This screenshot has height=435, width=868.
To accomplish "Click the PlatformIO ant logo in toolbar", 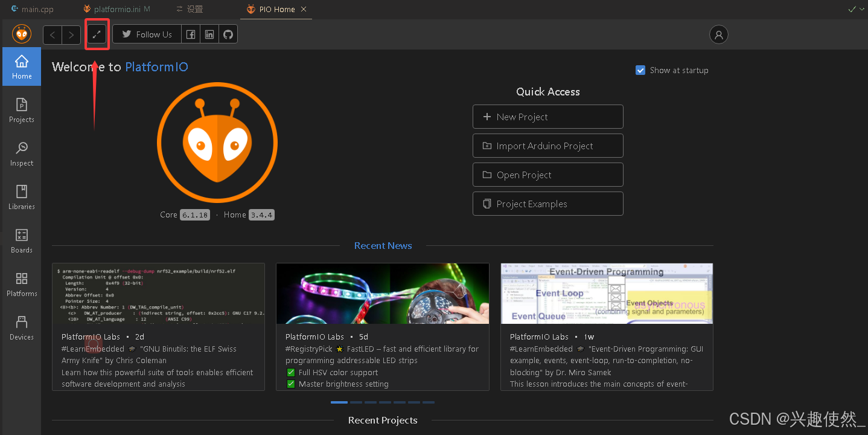I will point(22,34).
